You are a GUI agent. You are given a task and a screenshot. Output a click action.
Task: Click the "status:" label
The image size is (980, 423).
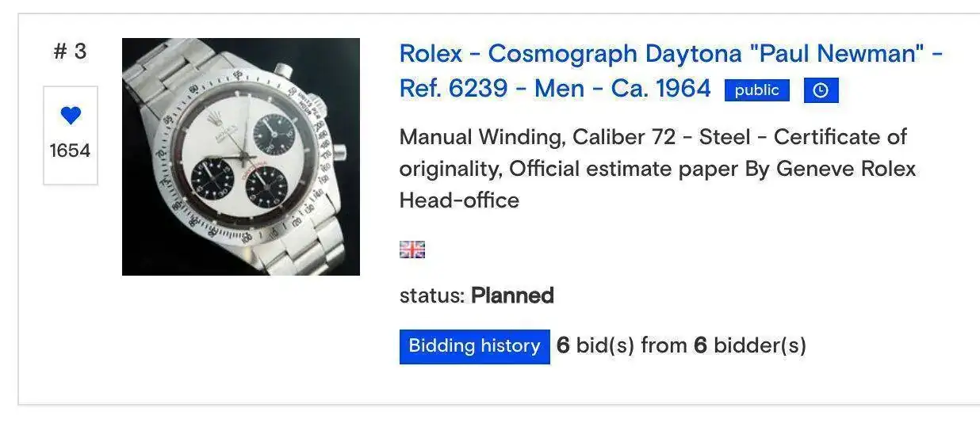[431, 296]
